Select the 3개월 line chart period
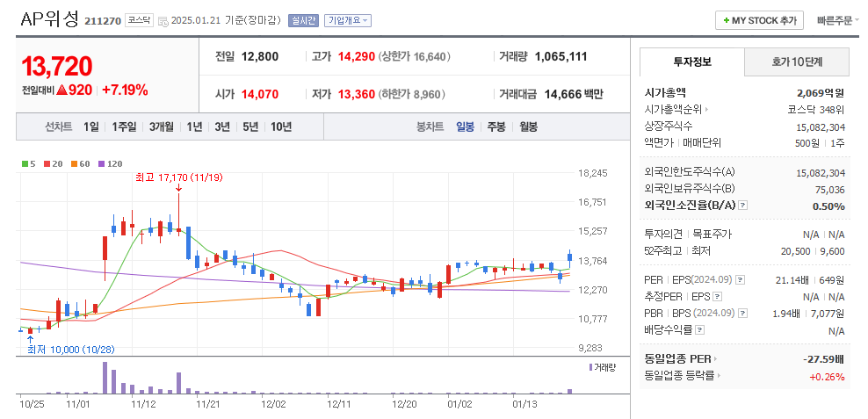Screen dimensions: 868x419 tap(161, 126)
